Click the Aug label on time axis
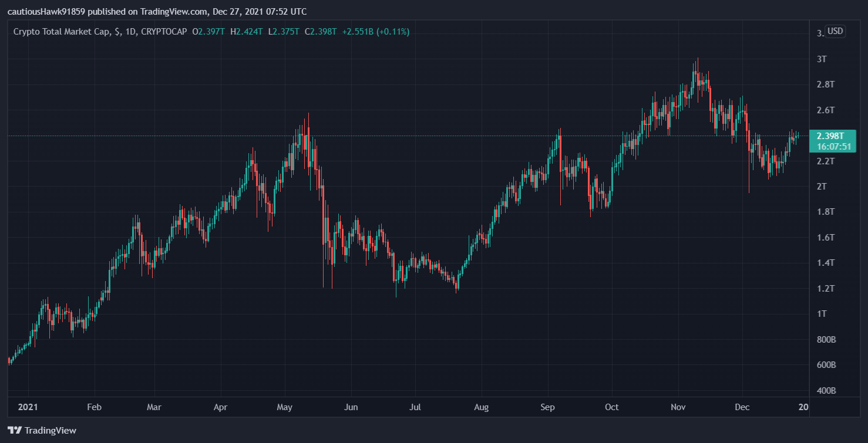 pyautogui.click(x=481, y=407)
